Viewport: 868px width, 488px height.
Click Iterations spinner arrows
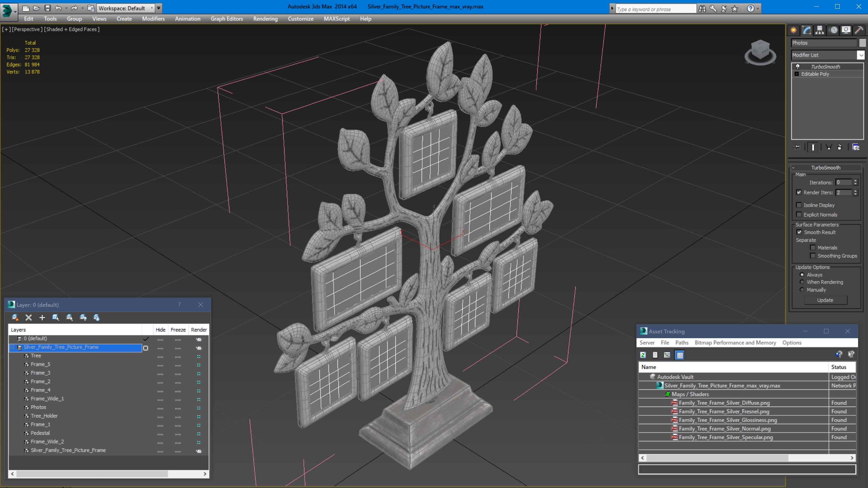[856, 182]
